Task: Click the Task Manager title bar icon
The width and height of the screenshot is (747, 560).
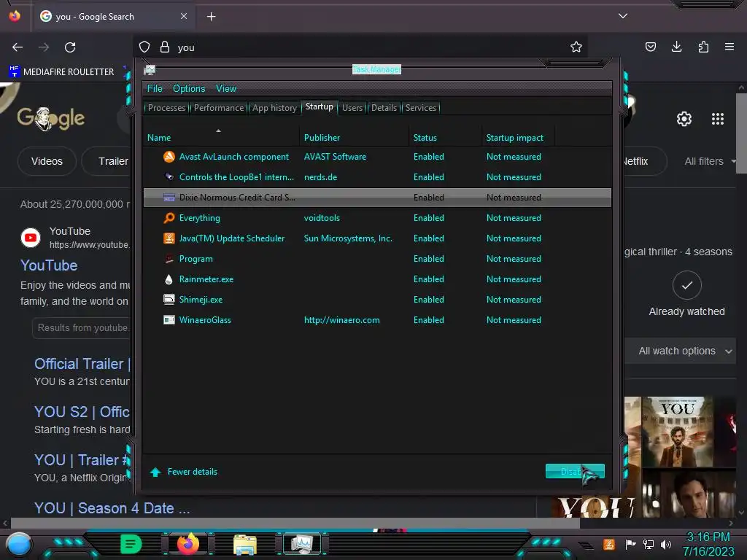Action: (x=150, y=70)
